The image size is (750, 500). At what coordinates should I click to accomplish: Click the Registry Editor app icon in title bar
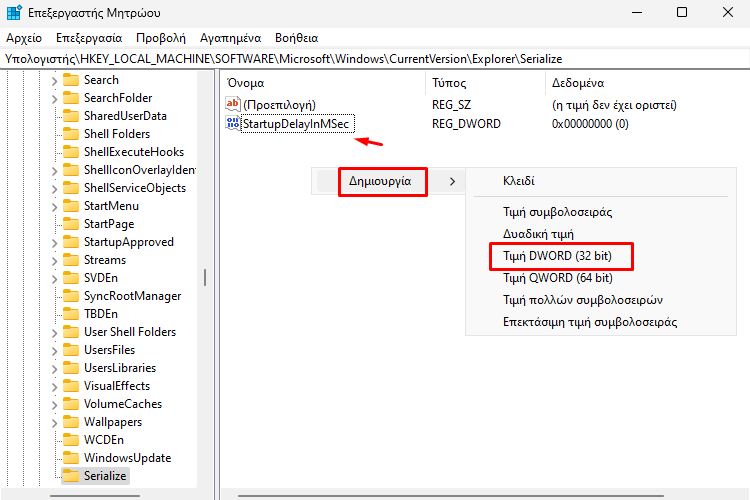pos(14,12)
